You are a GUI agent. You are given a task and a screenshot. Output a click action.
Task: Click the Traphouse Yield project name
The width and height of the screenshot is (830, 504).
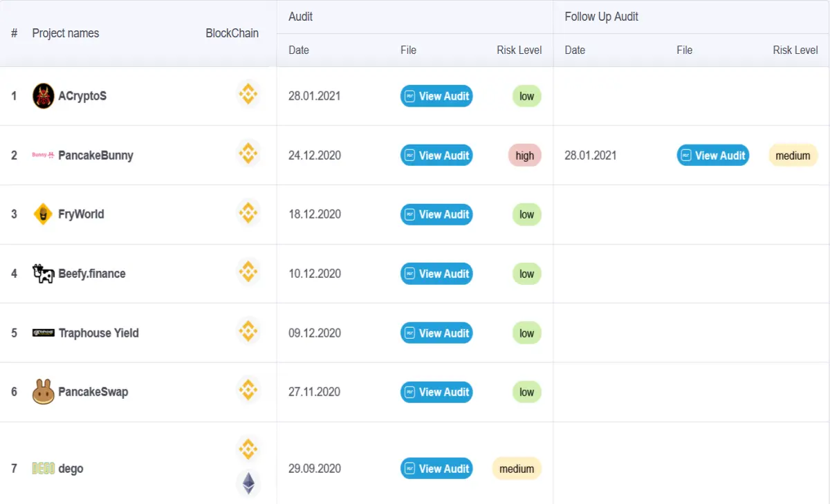coord(98,333)
